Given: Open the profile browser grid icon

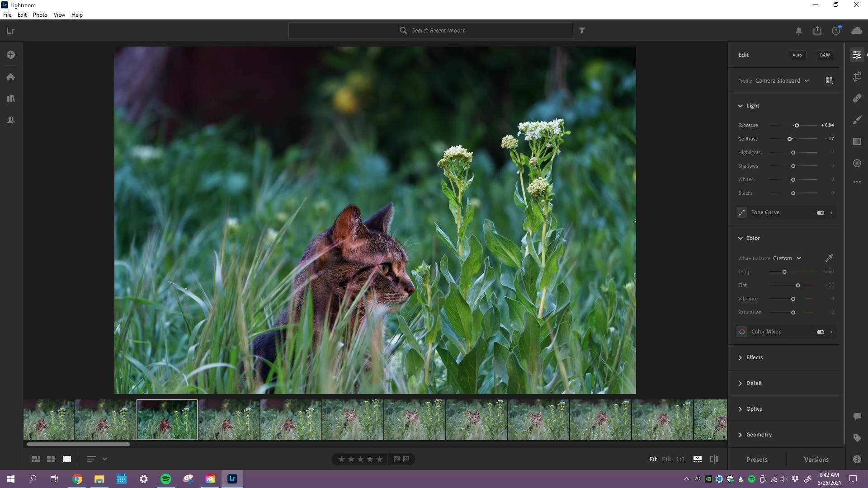Looking at the screenshot, I should [x=829, y=80].
